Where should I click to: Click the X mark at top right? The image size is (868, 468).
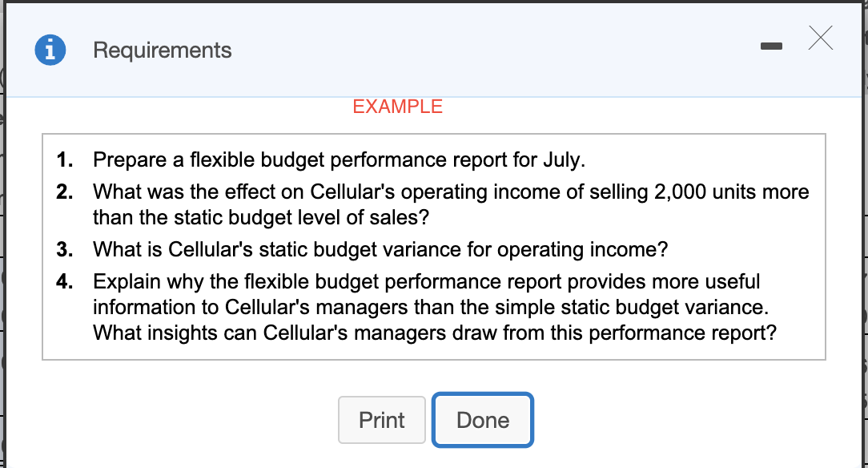click(820, 38)
